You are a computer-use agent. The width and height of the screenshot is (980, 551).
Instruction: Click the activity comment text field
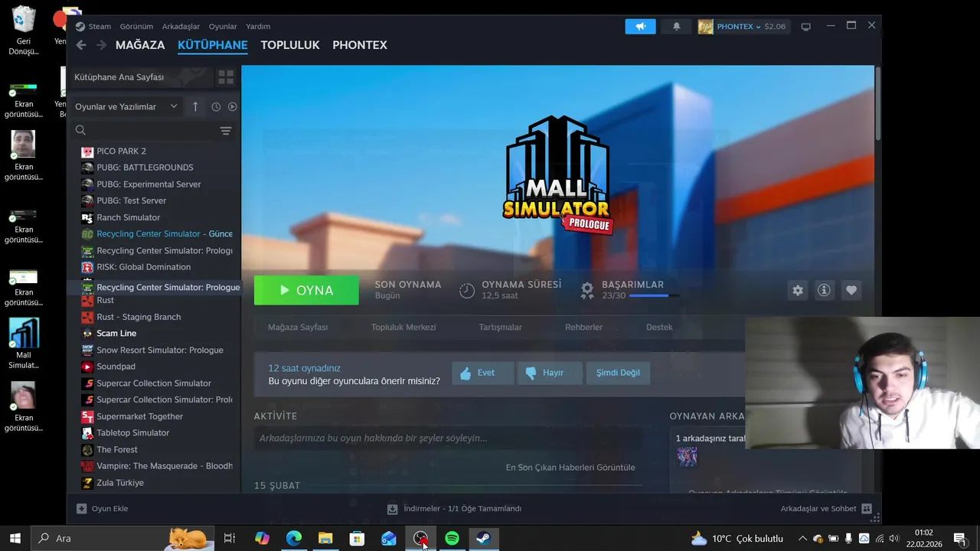click(x=448, y=439)
